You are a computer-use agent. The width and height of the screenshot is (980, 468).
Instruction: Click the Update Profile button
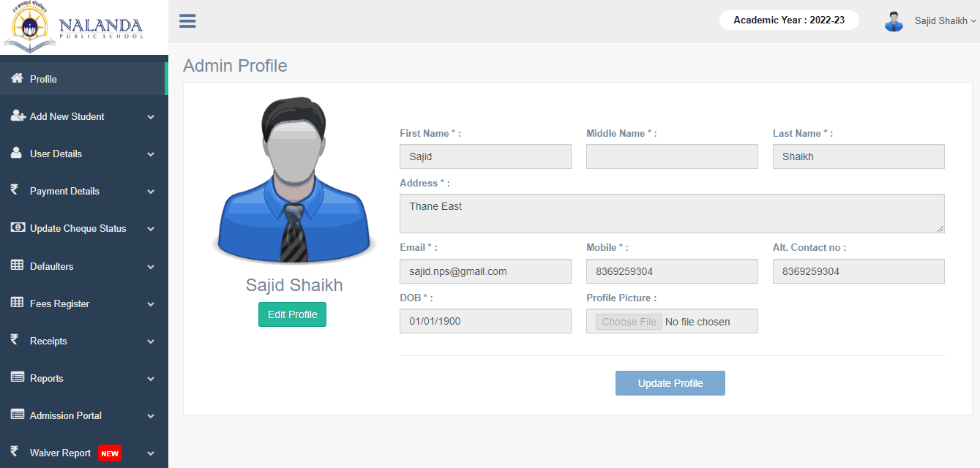click(x=670, y=383)
